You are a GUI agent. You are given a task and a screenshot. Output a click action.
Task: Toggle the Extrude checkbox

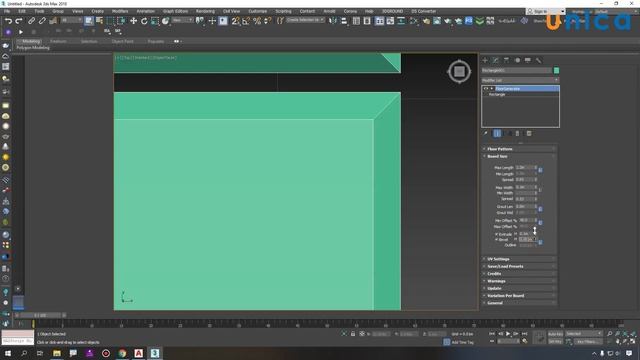point(497,234)
